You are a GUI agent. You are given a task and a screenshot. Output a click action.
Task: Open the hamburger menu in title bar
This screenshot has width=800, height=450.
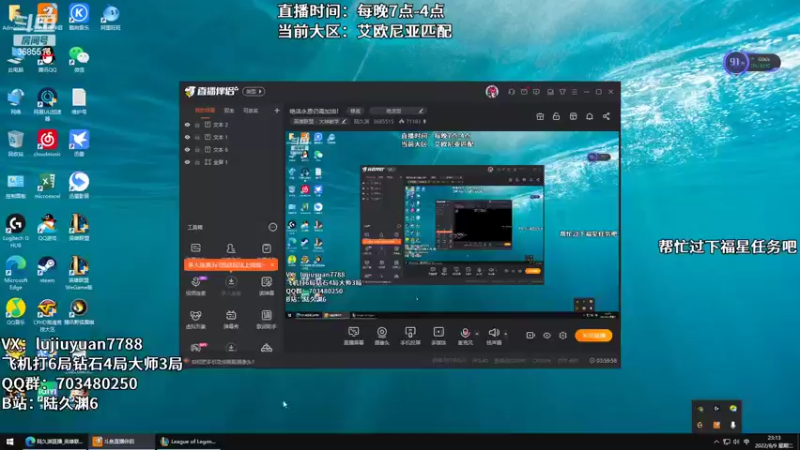(x=574, y=92)
